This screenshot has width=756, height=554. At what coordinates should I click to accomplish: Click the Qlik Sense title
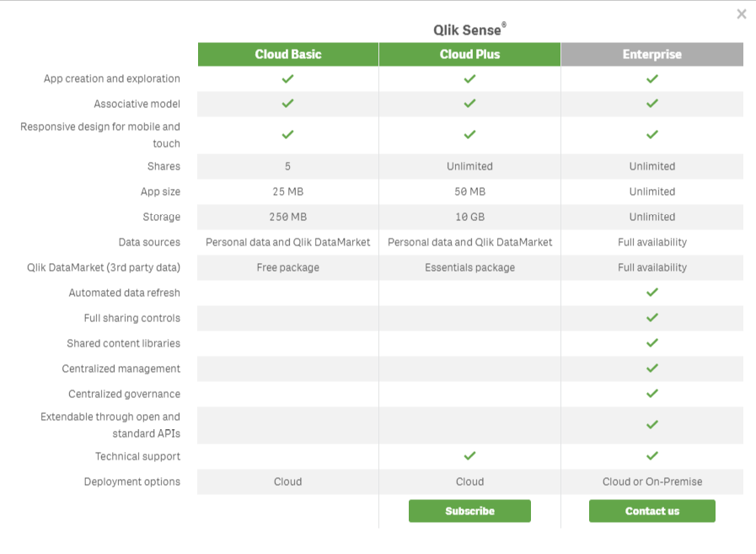(x=469, y=30)
